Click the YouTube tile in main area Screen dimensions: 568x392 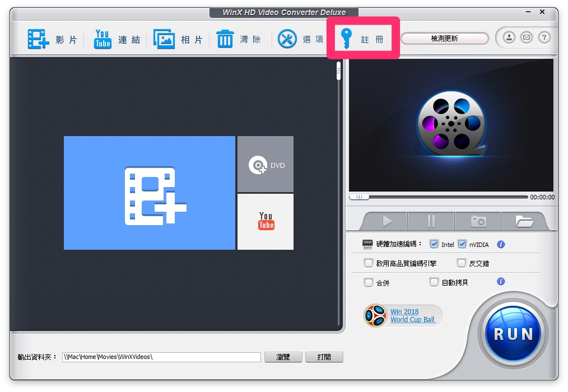(x=266, y=222)
